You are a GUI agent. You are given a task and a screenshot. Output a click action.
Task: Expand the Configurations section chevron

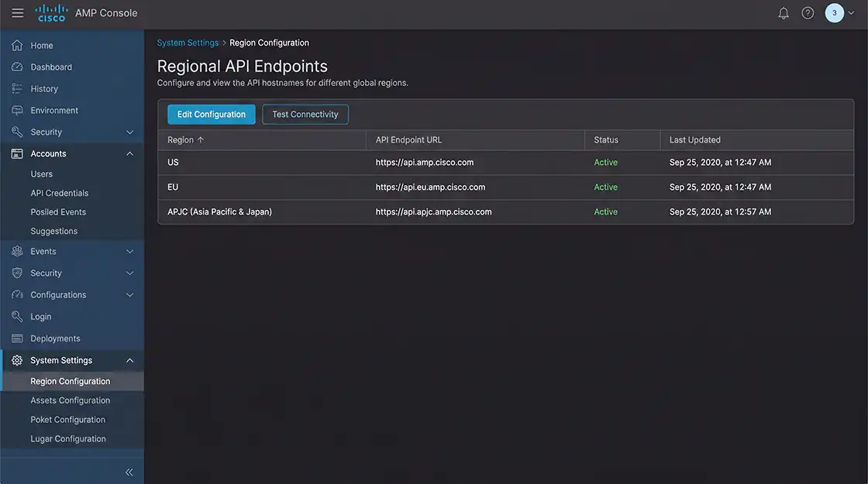(x=129, y=295)
